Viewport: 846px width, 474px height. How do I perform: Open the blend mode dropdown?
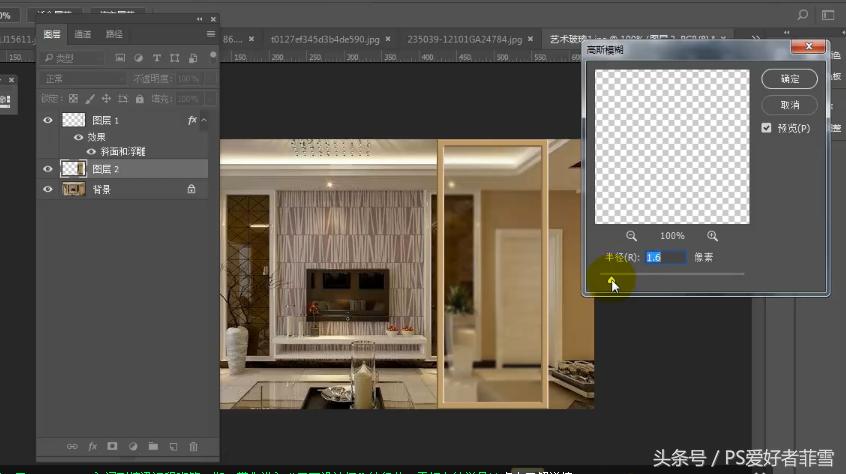click(80, 79)
